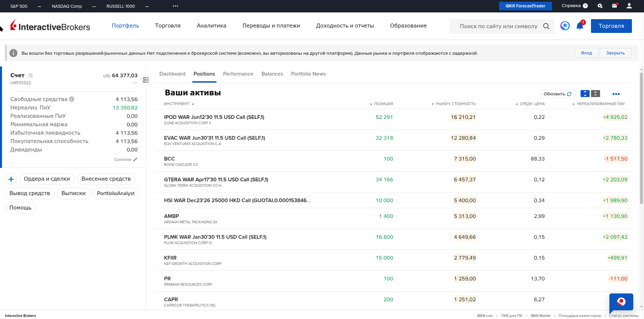Toggle account privacy mode eye icon
The width and height of the screenshot is (644, 319).
pos(31,76)
